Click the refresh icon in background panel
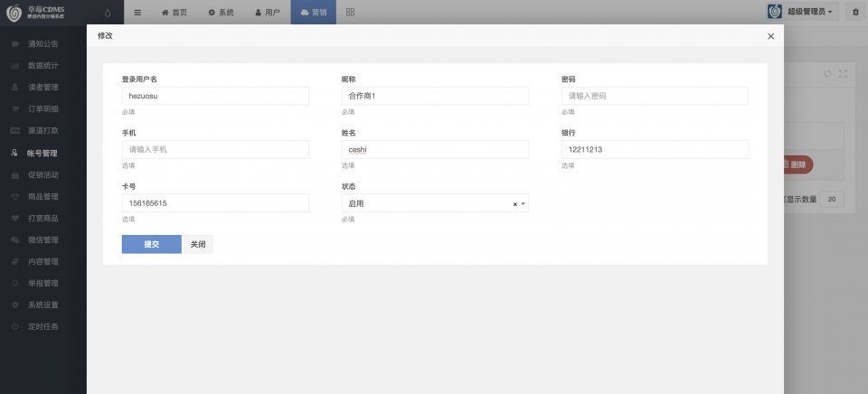 [x=827, y=74]
